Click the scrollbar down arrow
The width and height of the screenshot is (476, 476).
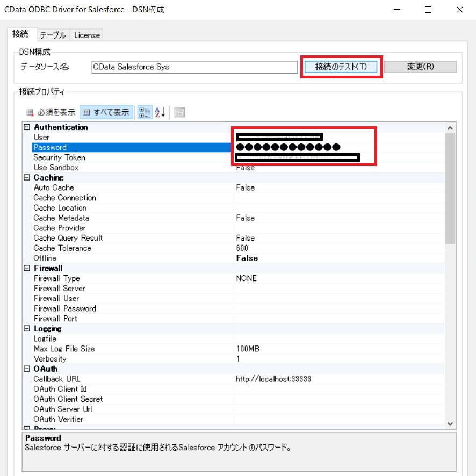[x=450, y=424]
